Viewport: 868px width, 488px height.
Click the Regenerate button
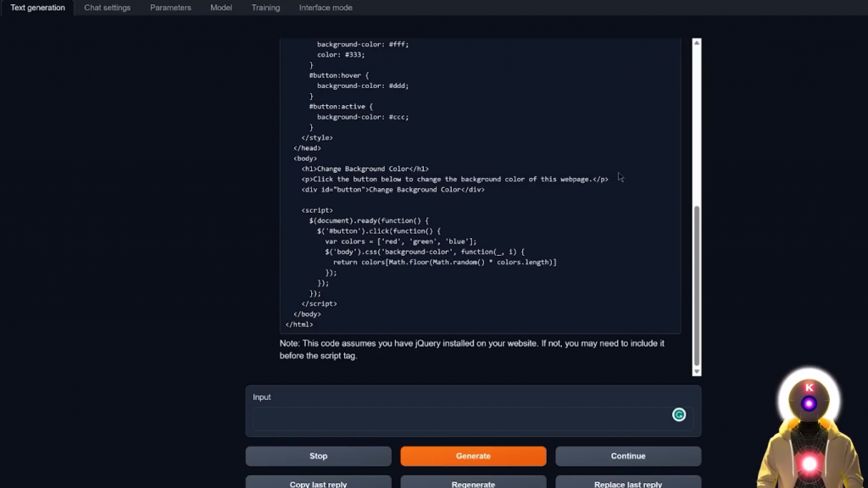point(473,482)
